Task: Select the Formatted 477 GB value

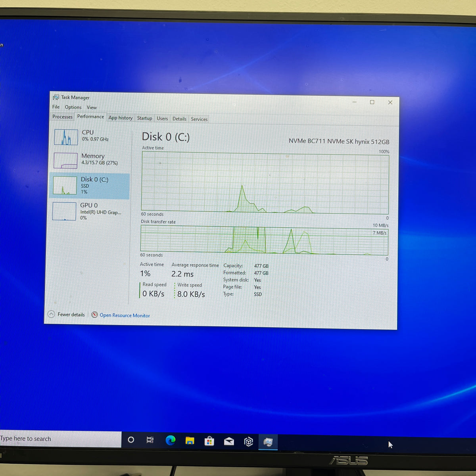Action: tap(261, 273)
